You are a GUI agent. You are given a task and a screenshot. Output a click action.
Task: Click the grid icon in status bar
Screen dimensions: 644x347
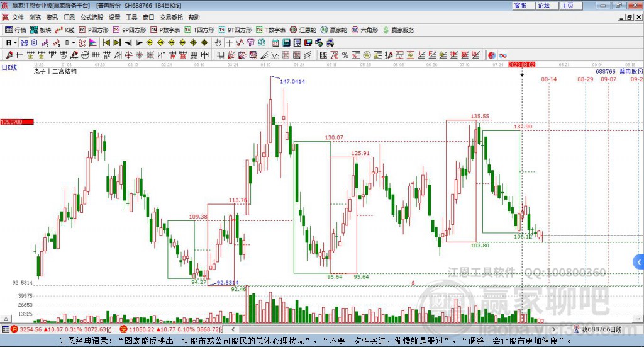(x=5, y=329)
